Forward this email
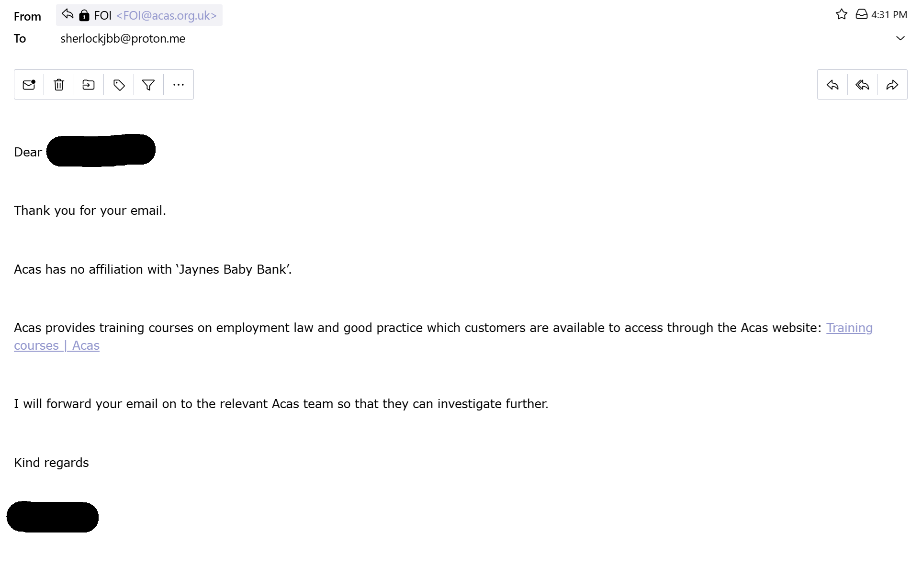922x588 pixels. [892, 85]
